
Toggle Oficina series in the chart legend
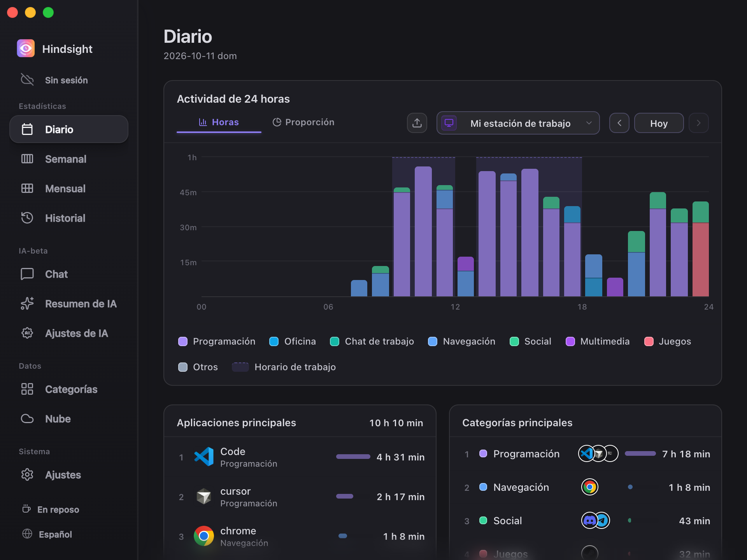click(293, 341)
